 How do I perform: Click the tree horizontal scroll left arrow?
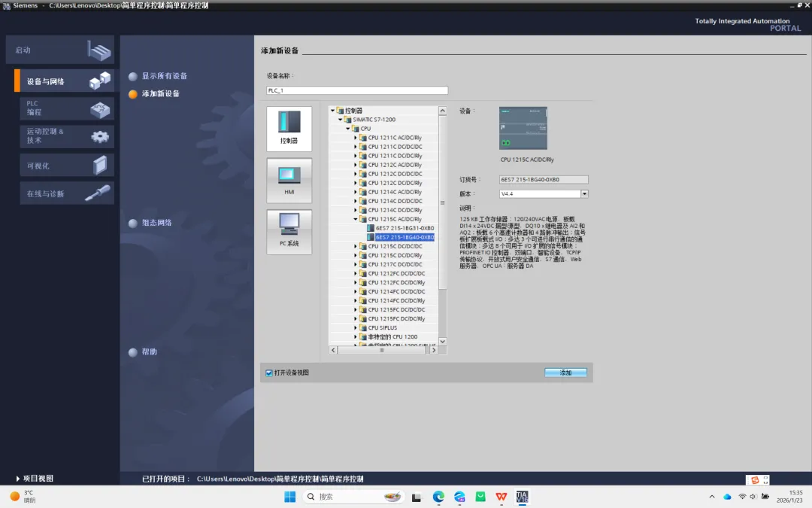333,351
